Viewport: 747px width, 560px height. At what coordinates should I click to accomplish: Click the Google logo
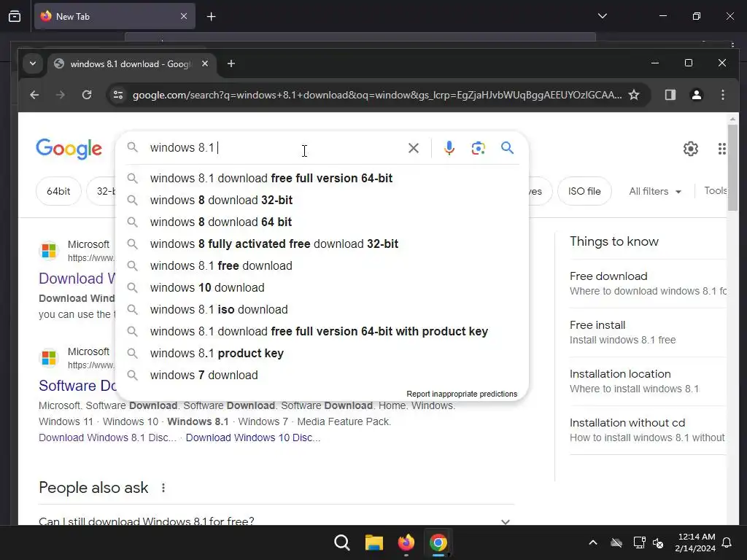coord(69,149)
